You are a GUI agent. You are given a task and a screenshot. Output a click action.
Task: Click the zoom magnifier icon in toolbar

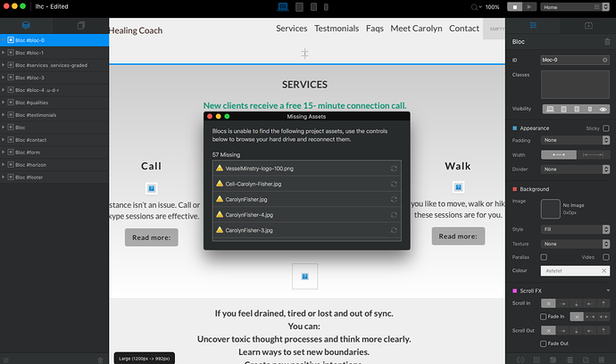(x=474, y=7)
